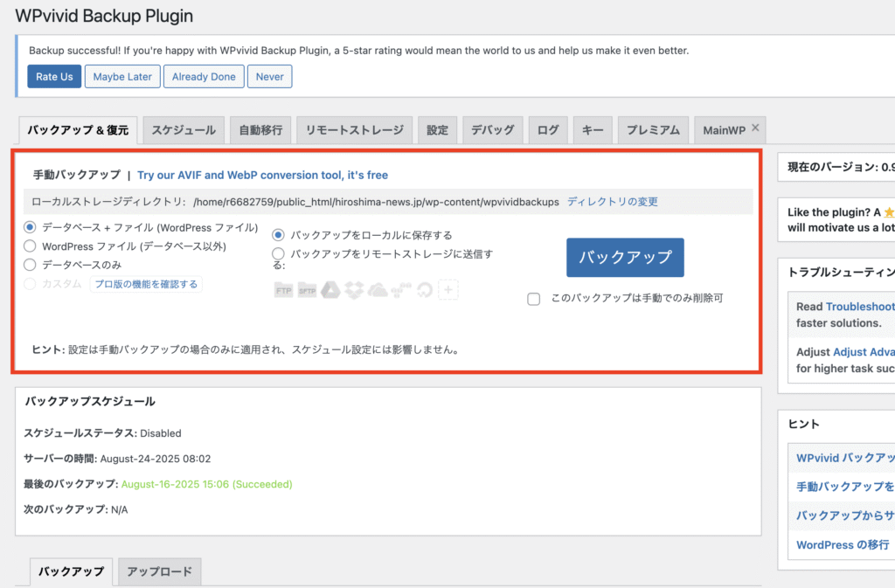Switch to the キー tab
This screenshot has width=895, height=588.
coord(593,130)
